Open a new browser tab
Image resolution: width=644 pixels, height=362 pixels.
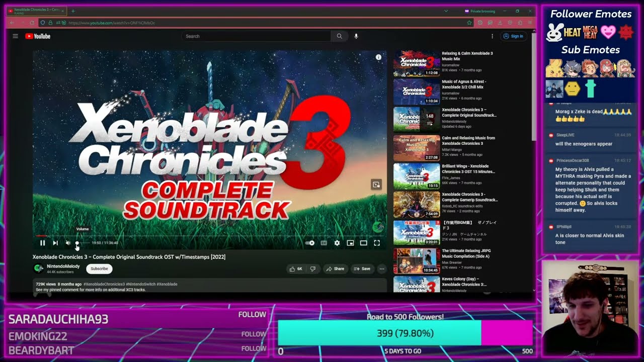73,11
